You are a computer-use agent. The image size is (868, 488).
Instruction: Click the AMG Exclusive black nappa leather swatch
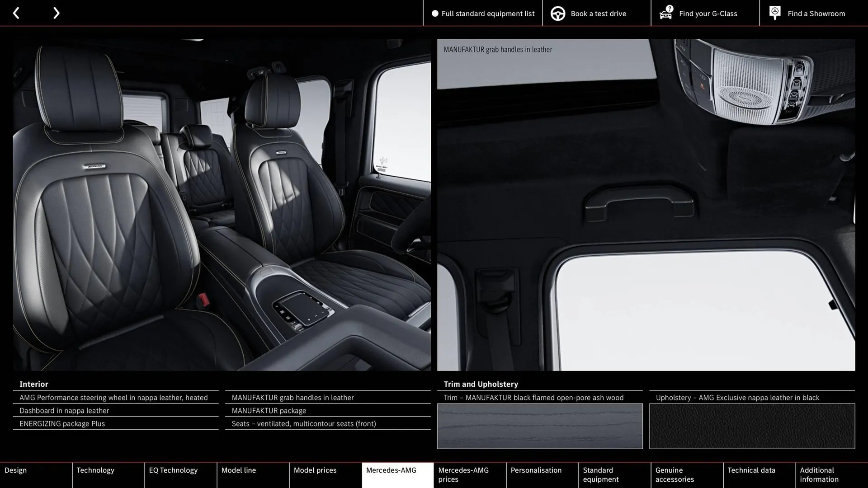point(751,426)
